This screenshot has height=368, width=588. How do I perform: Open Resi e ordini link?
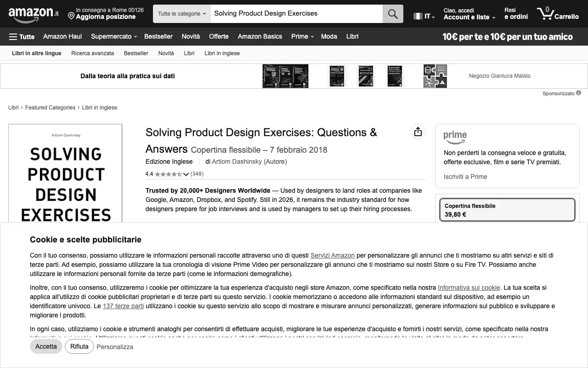tap(516, 13)
